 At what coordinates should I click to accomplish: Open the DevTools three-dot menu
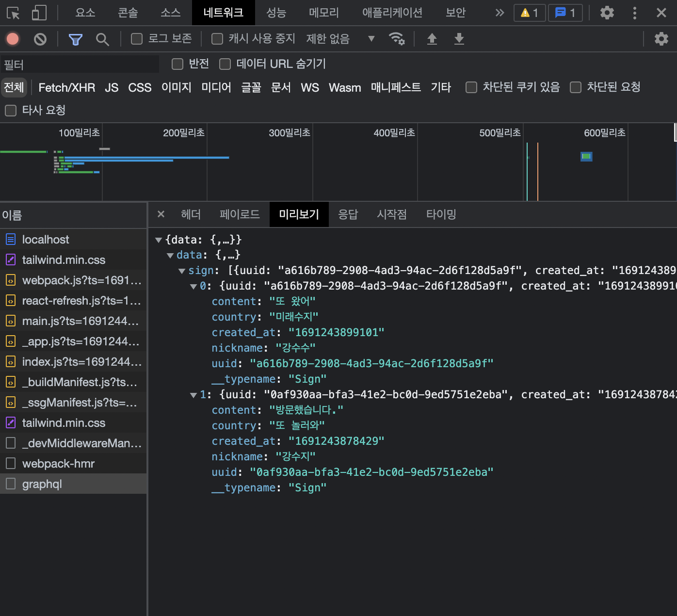[x=634, y=13]
